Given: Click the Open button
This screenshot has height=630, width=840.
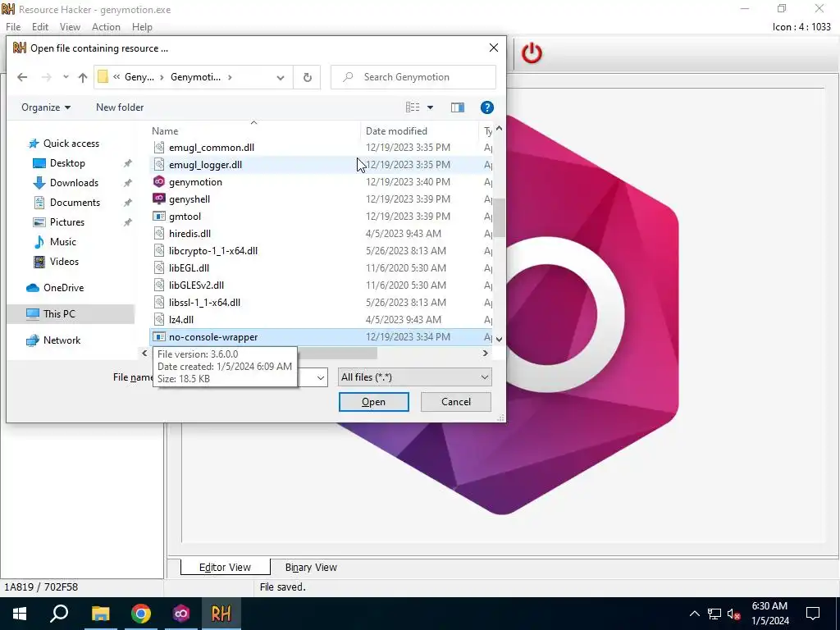Looking at the screenshot, I should [373, 402].
